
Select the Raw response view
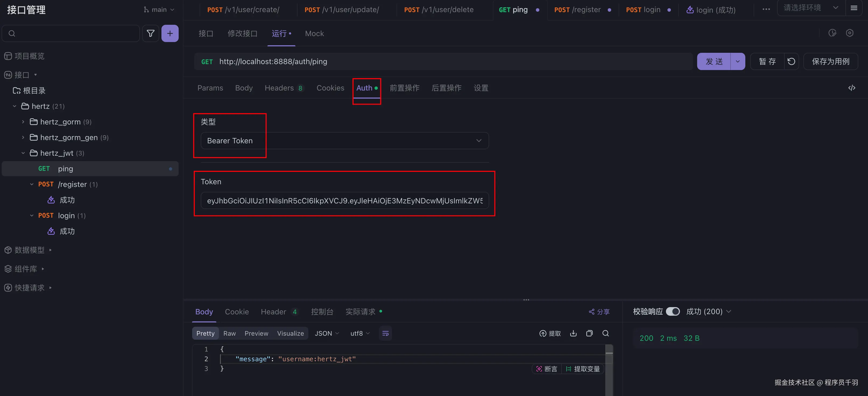[229, 333]
